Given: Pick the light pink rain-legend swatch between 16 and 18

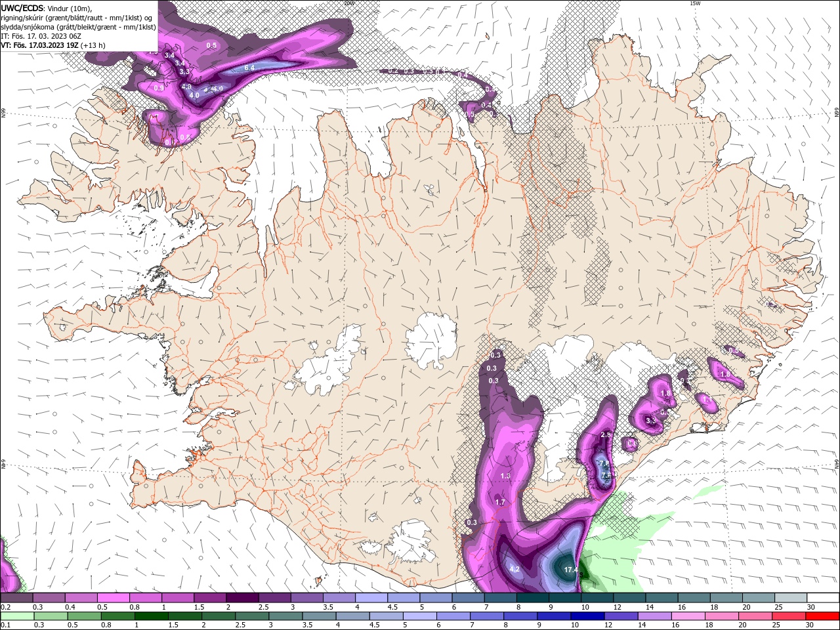Looking at the screenshot, I should point(688,616).
